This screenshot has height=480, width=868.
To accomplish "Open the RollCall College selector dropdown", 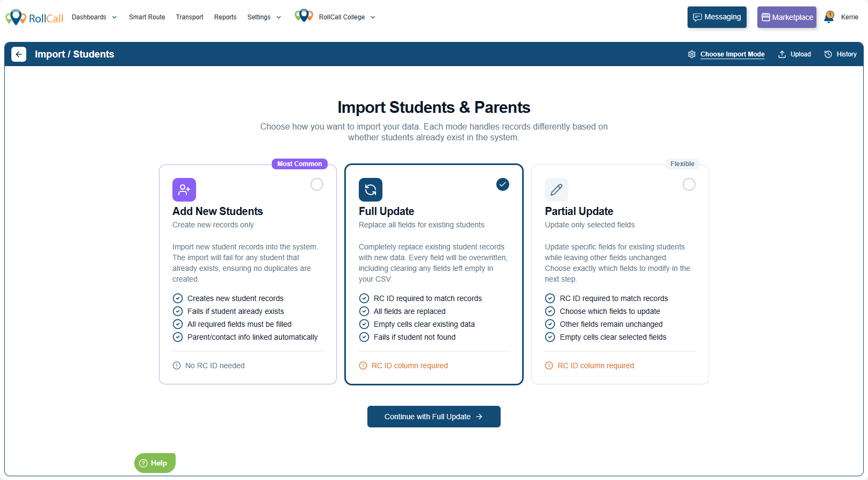I will pyautogui.click(x=346, y=17).
